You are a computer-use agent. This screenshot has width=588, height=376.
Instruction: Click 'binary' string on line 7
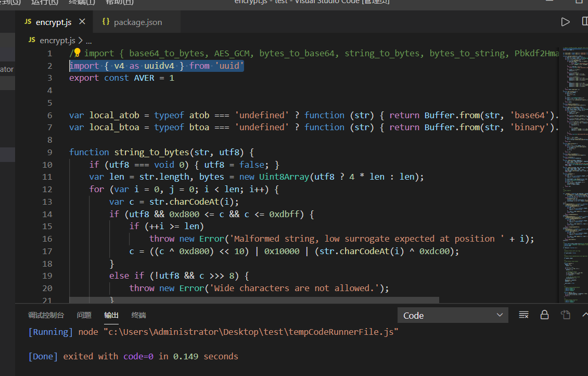530,127
